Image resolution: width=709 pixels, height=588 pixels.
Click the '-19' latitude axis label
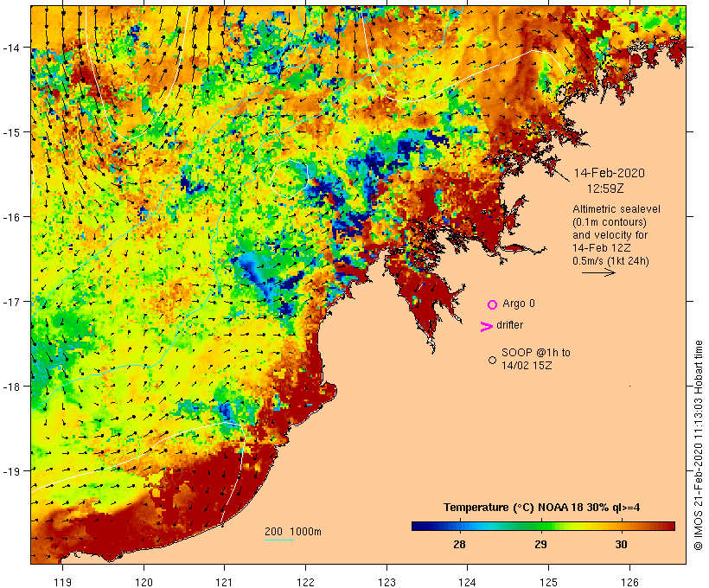click(x=10, y=471)
